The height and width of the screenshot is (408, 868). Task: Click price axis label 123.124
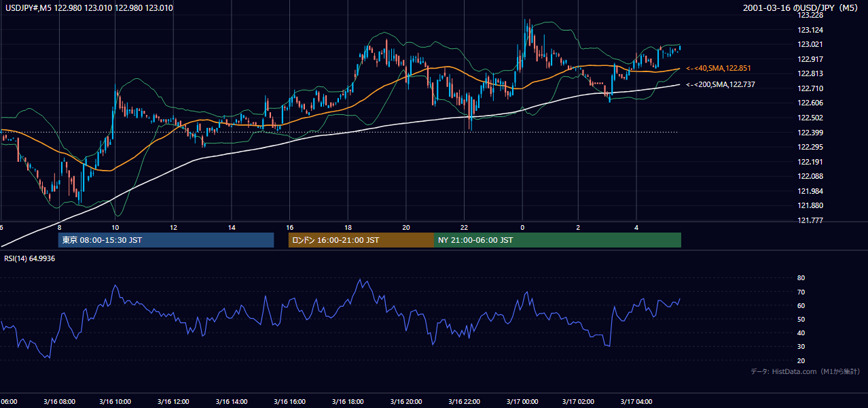[x=810, y=30]
